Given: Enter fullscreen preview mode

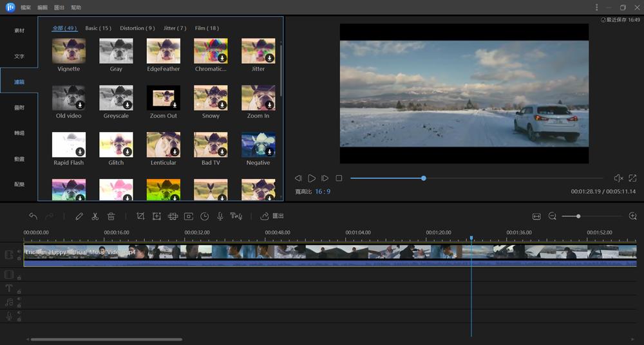Looking at the screenshot, I should pyautogui.click(x=632, y=178).
